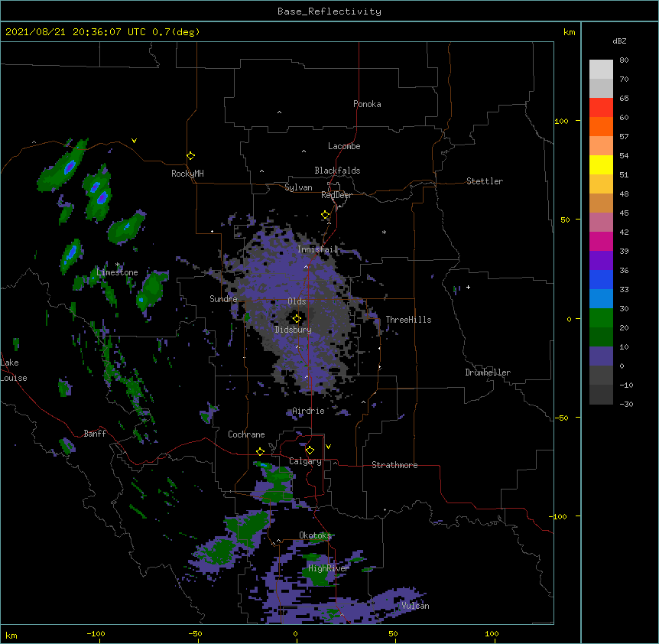Select the 36 dBZ blue legend swatch
The height and width of the screenshot is (644, 659).
[x=601, y=279]
